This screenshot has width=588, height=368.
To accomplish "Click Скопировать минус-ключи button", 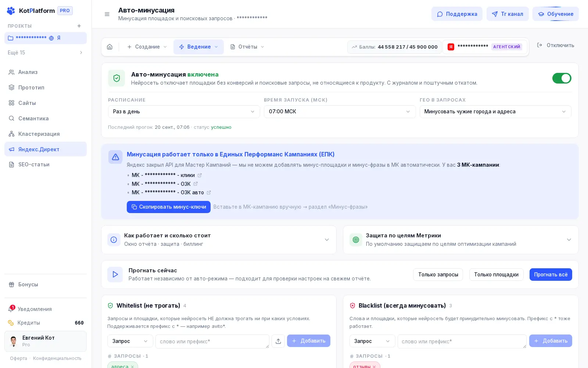I will coord(169,207).
